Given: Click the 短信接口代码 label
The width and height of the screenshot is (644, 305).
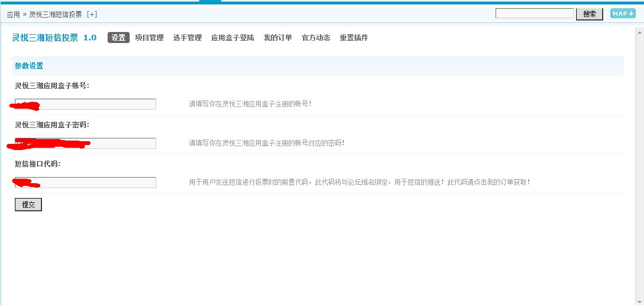Looking at the screenshot, I should click(x=38, y=164).
